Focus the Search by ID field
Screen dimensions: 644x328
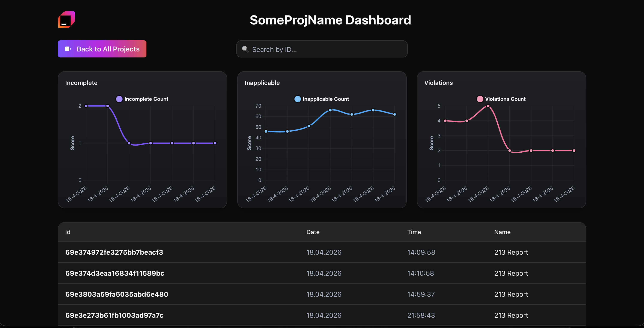(x=325, y=49)
